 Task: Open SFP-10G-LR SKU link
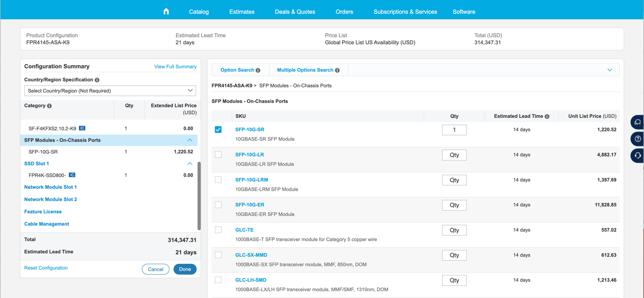click(x=250, y=155)
